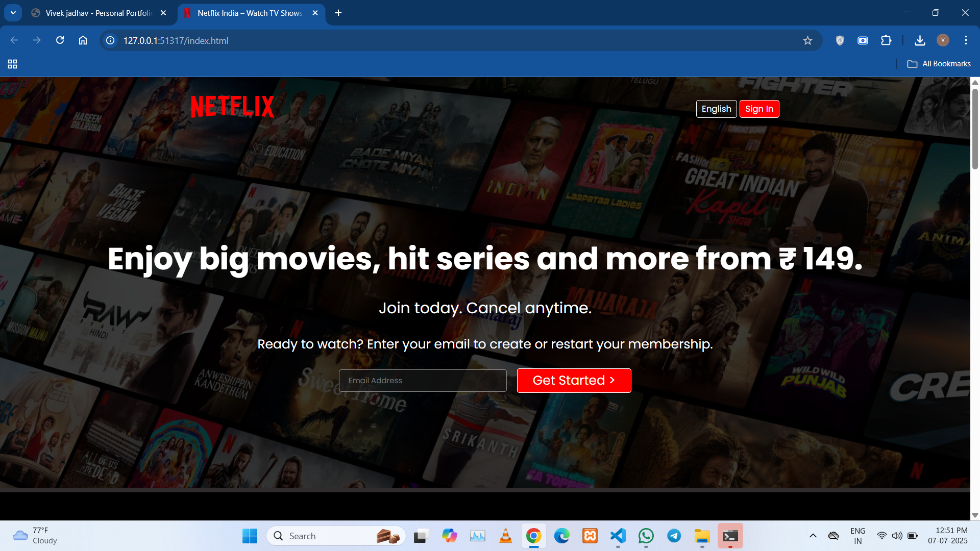Open Chrome three-dot menu
This screenshot has height=551, width=980.
pos(966,40)
